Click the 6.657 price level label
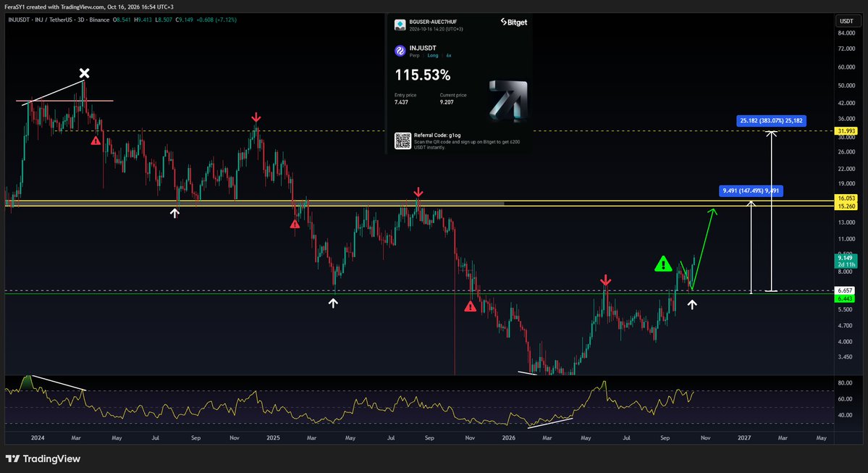868x473 pixels. point(845,290)
